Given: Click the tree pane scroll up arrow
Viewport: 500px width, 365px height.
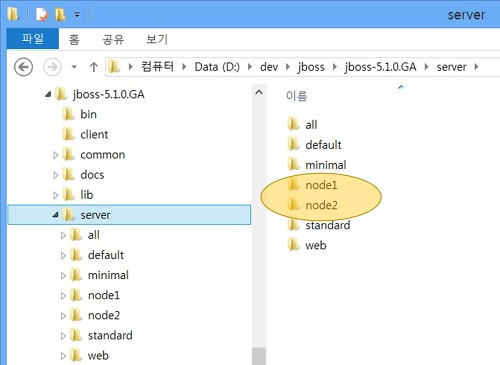Looking at the screenshot, I should (259, 92).
